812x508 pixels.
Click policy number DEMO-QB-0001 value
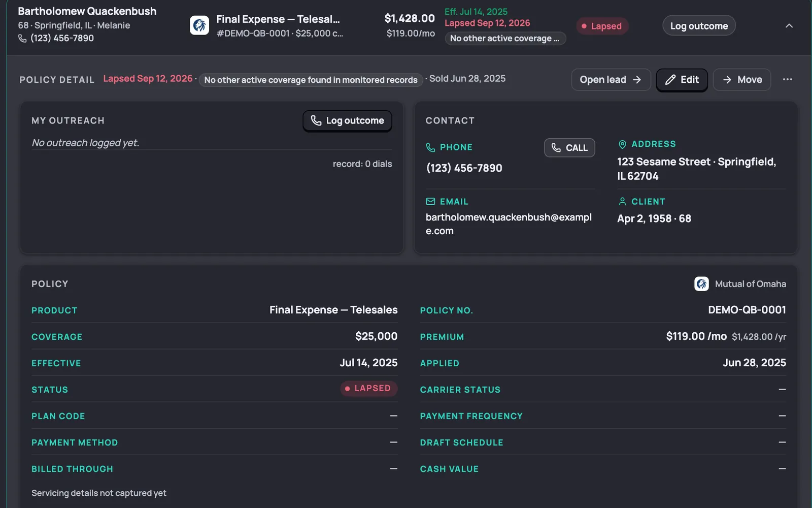(747, 310)
